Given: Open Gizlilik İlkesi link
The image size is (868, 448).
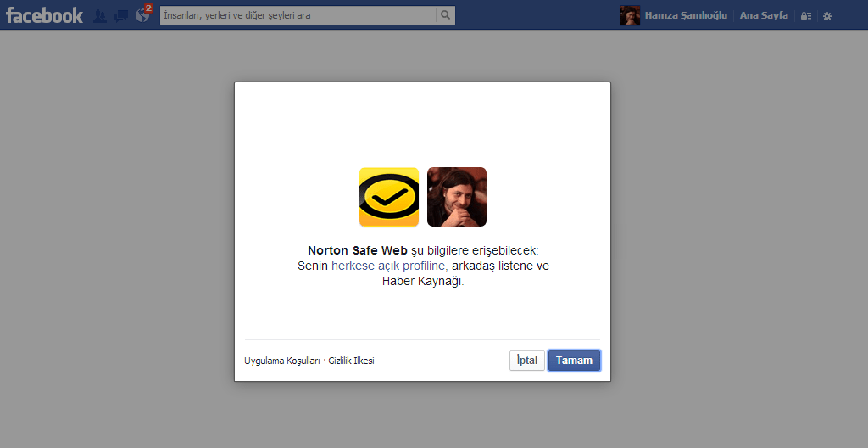Looking at the screenshot, I should (352, 361).
